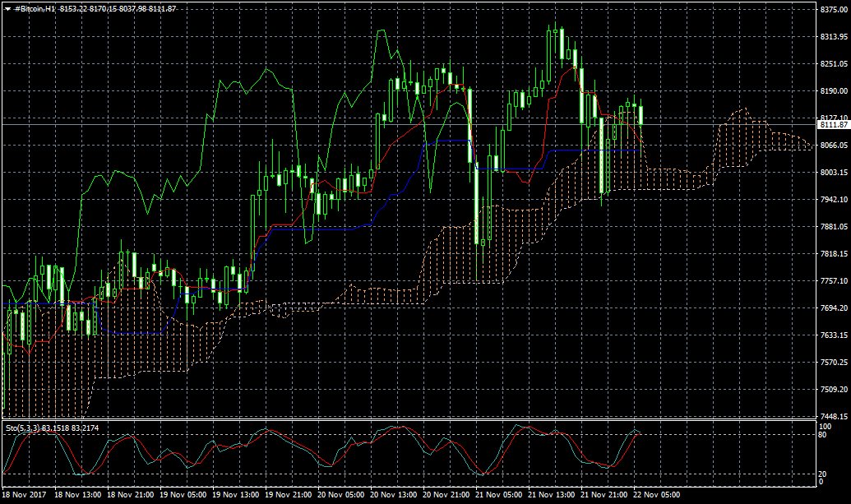
Task: Click the 19 Nov 21:00 time label
Action: (x=288, y=496)
